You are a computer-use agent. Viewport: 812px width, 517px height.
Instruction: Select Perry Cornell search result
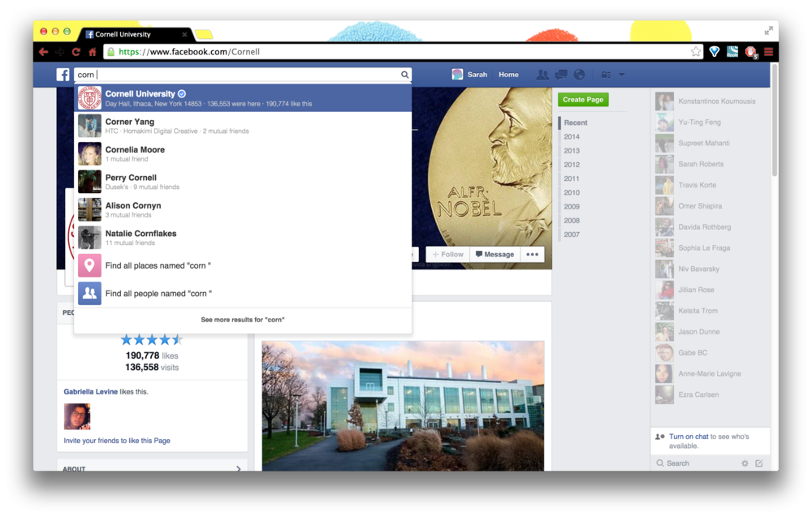tap(243, 182)
